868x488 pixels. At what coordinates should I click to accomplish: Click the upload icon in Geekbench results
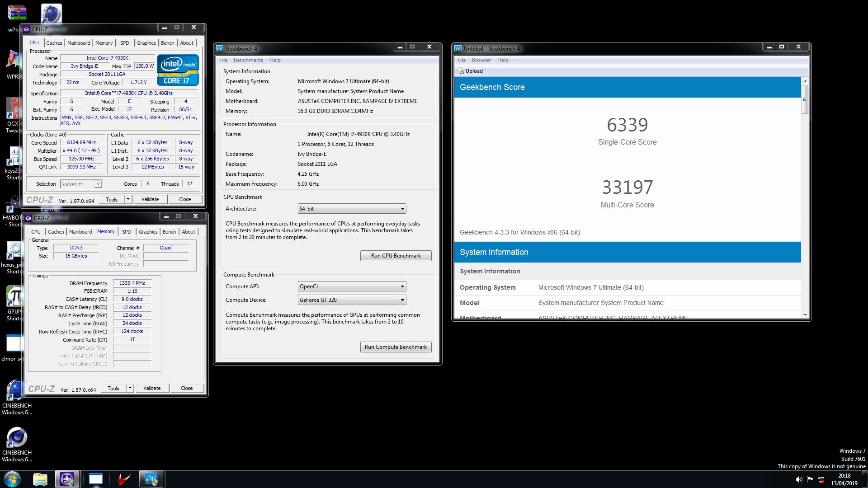click(x=461, y=71)
